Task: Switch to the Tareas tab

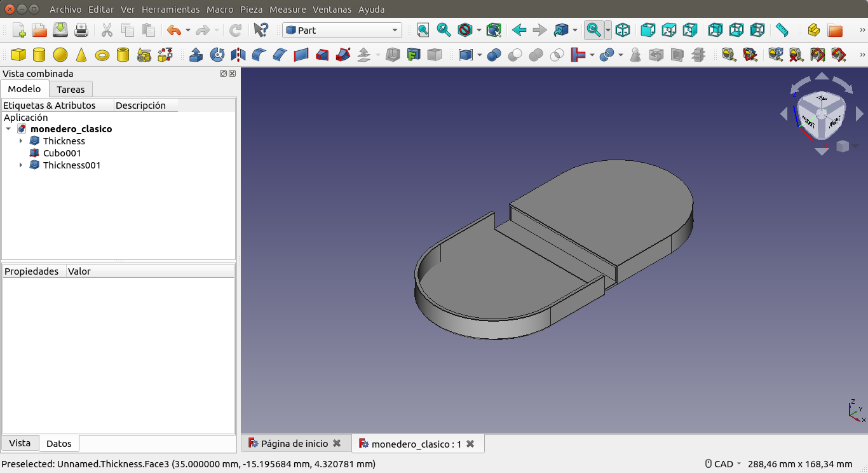Action: 71,90
